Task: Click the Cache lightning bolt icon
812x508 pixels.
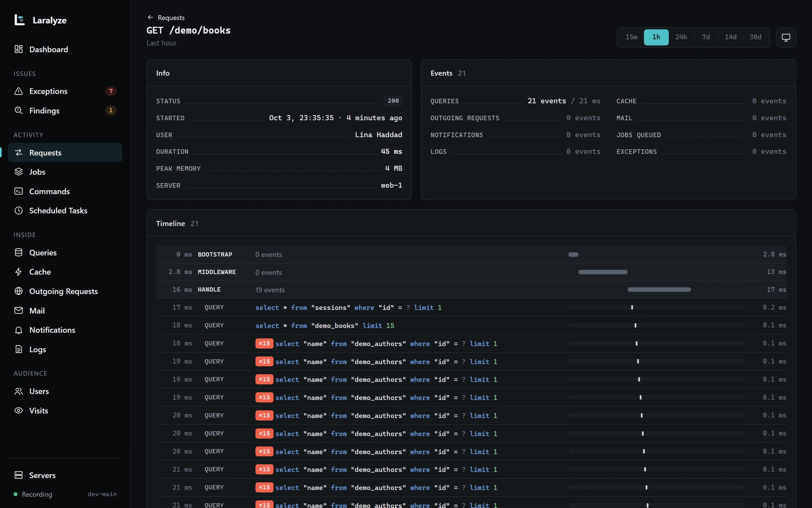Action: coord(18,272)
